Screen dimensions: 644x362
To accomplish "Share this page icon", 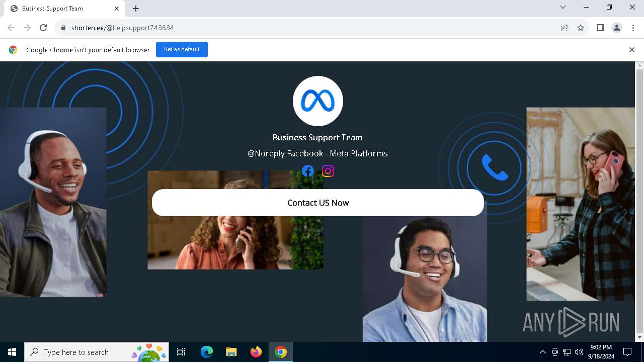I will (565, 28).
